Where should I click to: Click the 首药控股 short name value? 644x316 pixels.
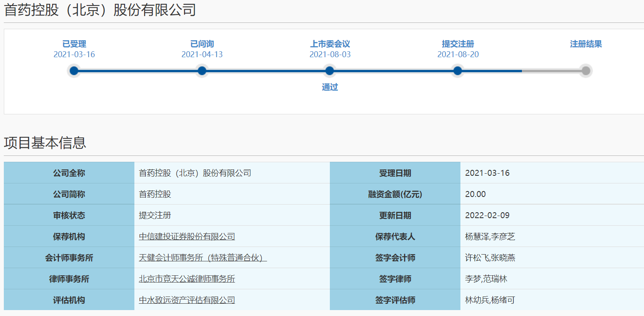(155, 194)
